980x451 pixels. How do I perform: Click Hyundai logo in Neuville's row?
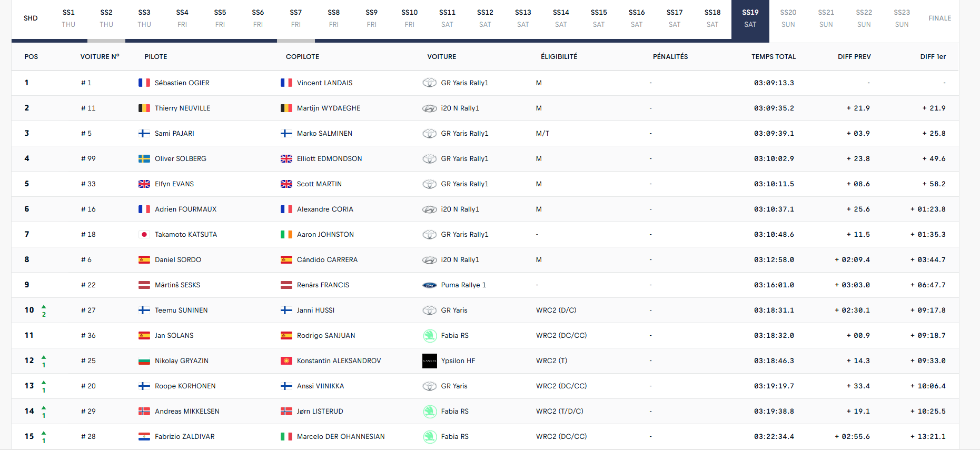[430, 108]
